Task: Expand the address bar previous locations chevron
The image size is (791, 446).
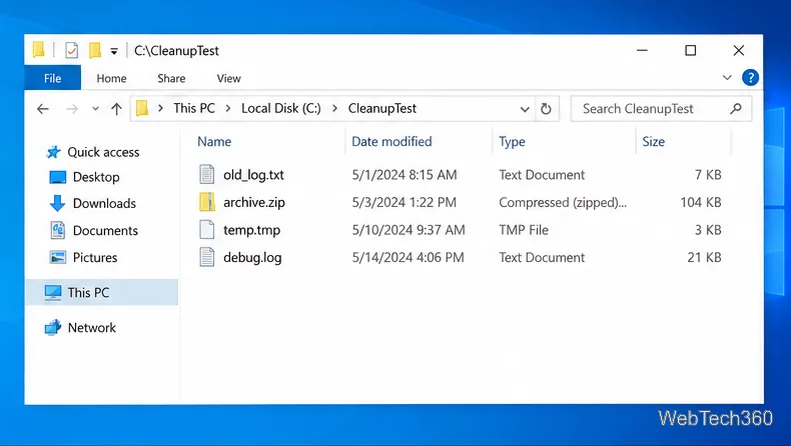Action: [x=524, y=109]
